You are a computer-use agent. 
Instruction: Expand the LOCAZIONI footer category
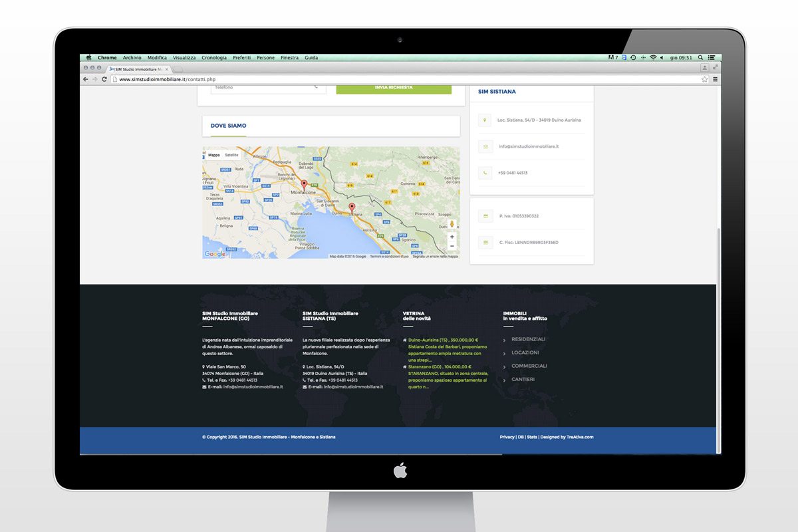click(x=525, y=352)
